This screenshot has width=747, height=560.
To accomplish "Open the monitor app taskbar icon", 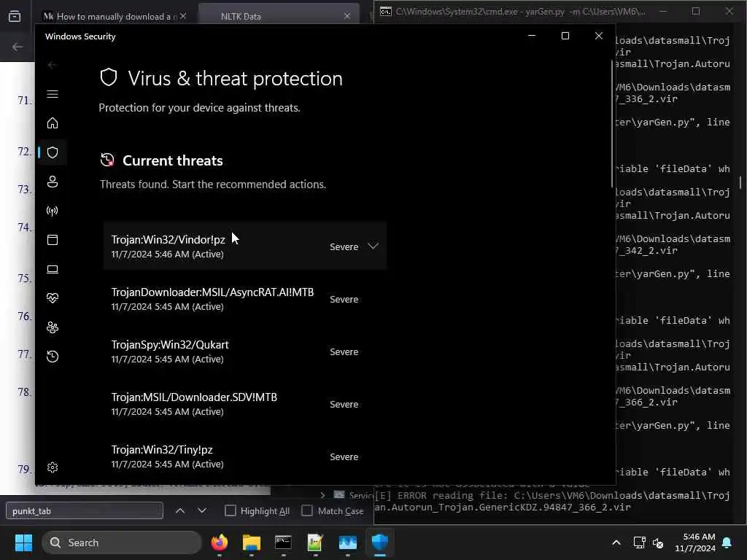I will coord(348,542).
